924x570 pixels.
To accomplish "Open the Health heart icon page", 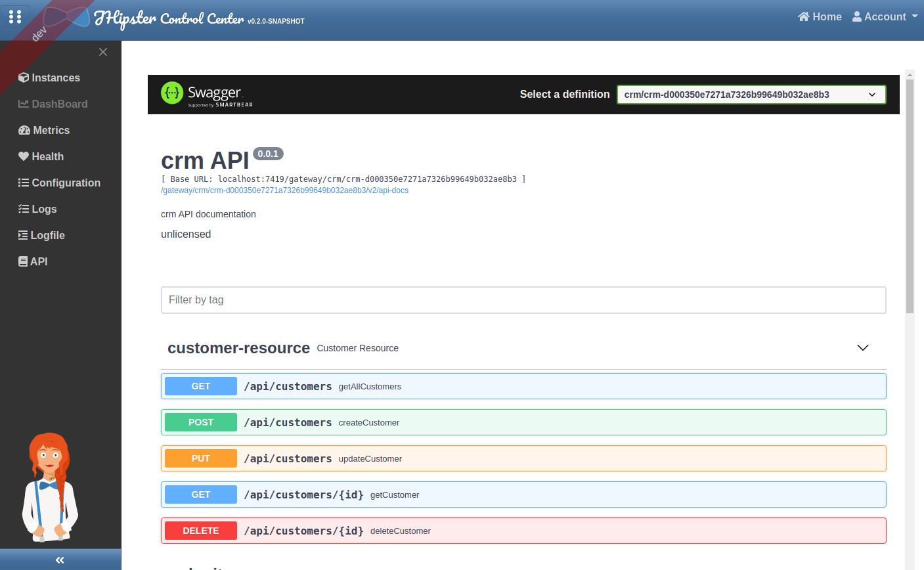I will [x=41, y=156].
